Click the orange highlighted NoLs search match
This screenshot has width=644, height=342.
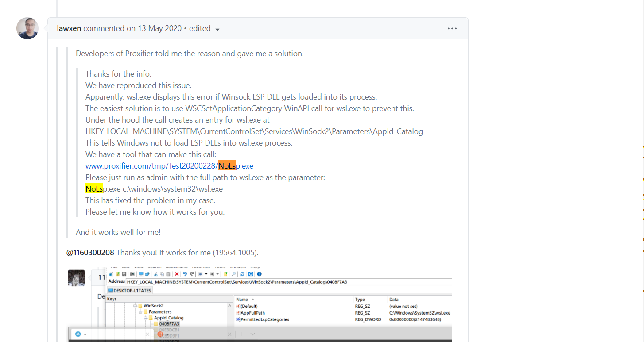click(227, 166)
